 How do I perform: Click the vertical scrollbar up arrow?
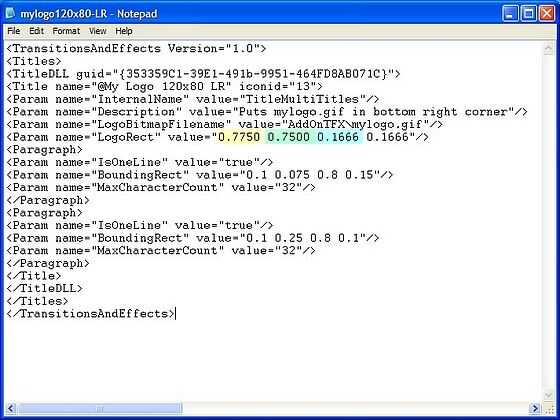(549, 48)
